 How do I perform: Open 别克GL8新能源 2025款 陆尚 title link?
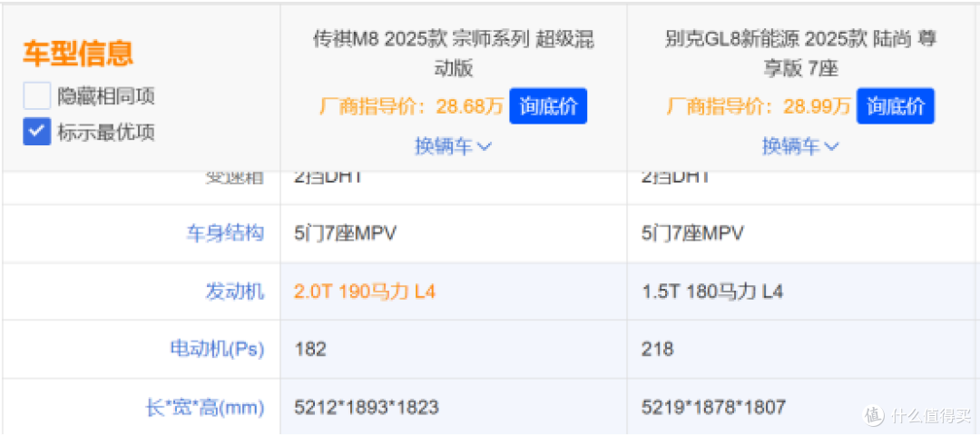tap(800, 54)
